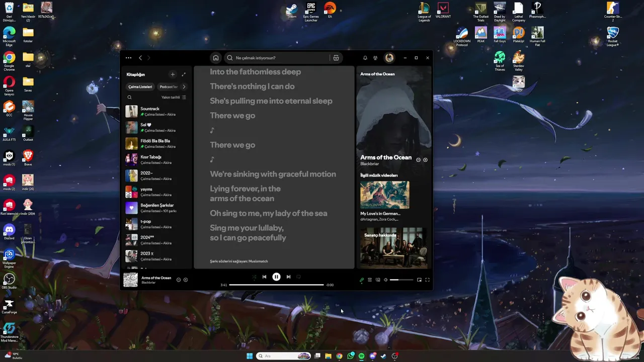Viewport: 644px width, 362px height.
Task: Go forward with Spotify forward arrow
Action: (148, 58)
